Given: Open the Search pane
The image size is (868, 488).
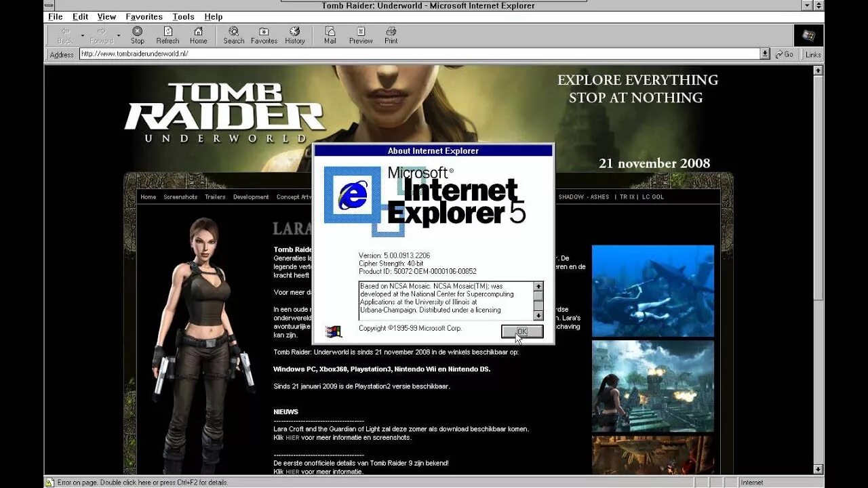Looking at the screenshot, I should [x=233, y=35].
